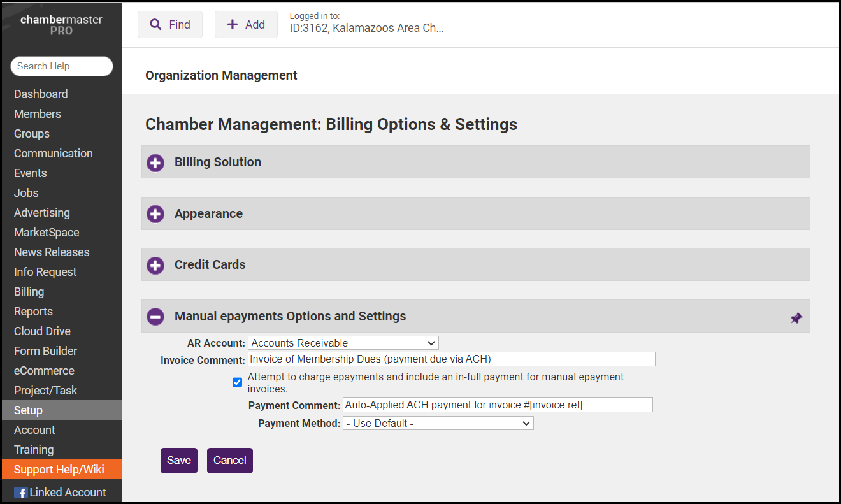The image size is (841, 504).
Task: Cancel the billing settings changes
Action: pyautogui.click(x=229, y=460)
